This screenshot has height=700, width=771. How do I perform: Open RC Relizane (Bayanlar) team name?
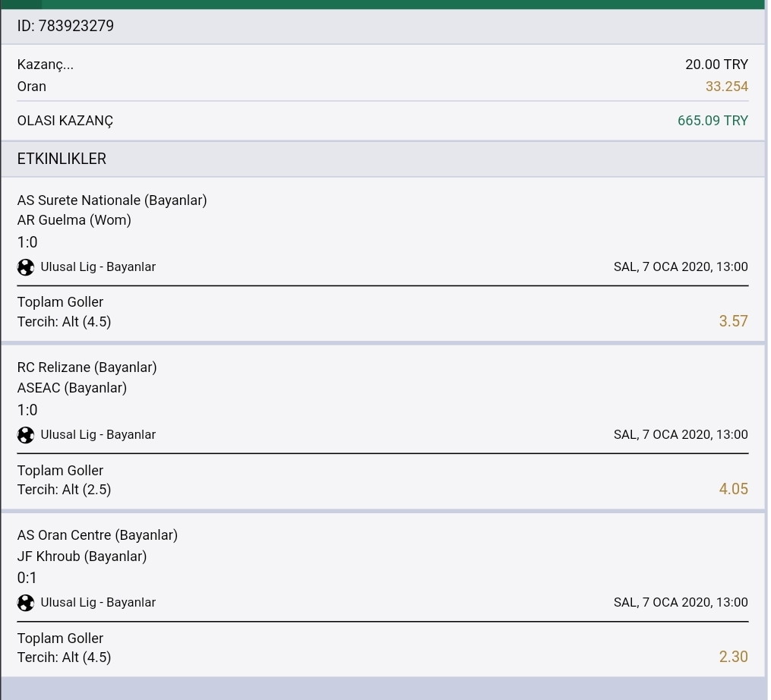tap(87, 367)
